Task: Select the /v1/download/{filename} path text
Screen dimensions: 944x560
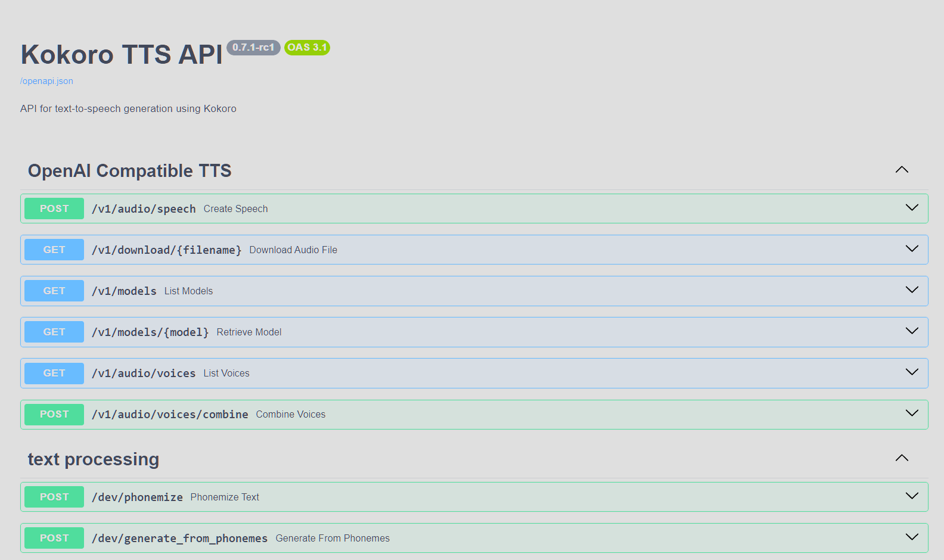Action: pyautogui.click(x=167, y=250)
